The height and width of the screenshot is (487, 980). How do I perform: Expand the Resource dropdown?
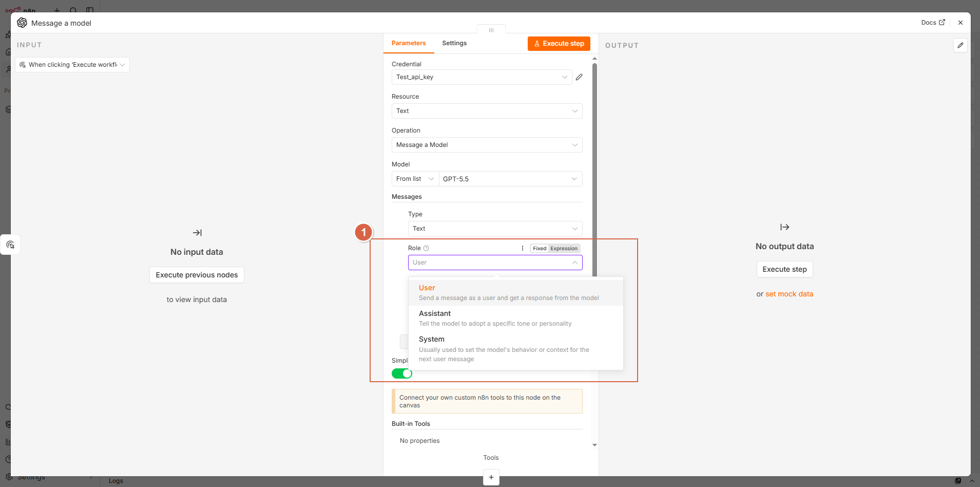click(487, 111)
